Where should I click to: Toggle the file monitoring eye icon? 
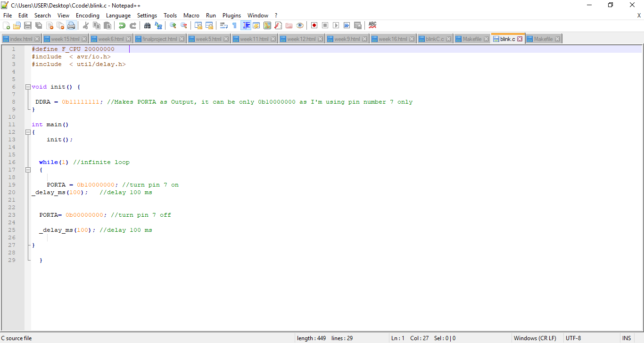tap(299, 25)
